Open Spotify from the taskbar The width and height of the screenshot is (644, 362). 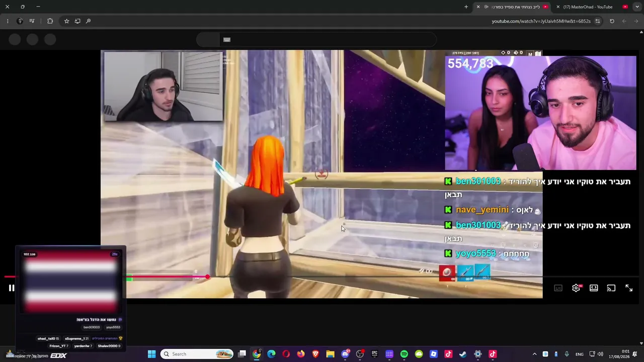(404, 354)
